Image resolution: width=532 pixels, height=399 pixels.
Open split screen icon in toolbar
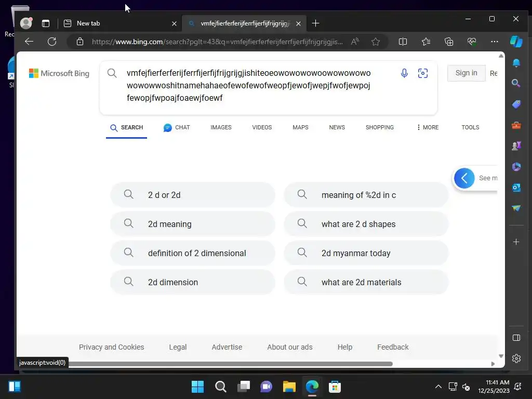(x=403, y=42)
